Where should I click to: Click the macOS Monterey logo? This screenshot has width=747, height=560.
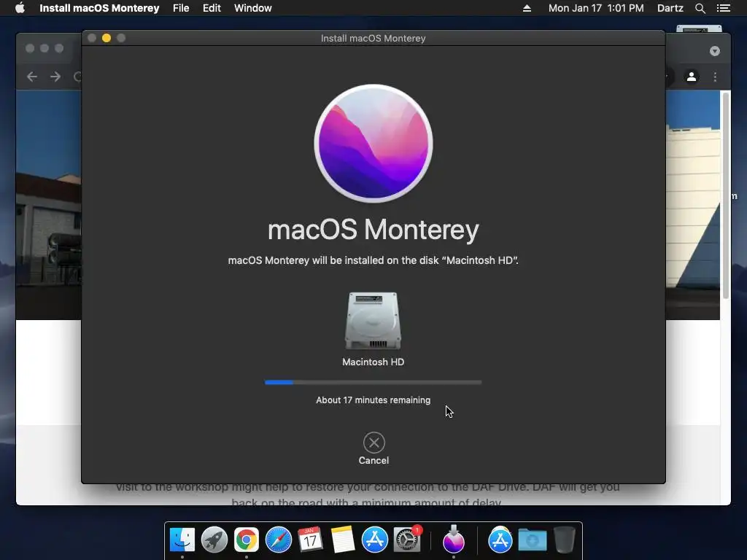(x=373, y=144)
